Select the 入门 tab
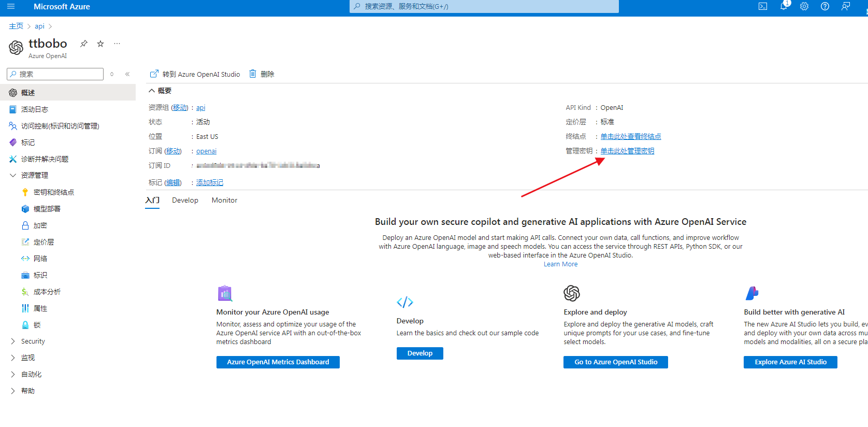868x427 pixels. coord(152,200)
